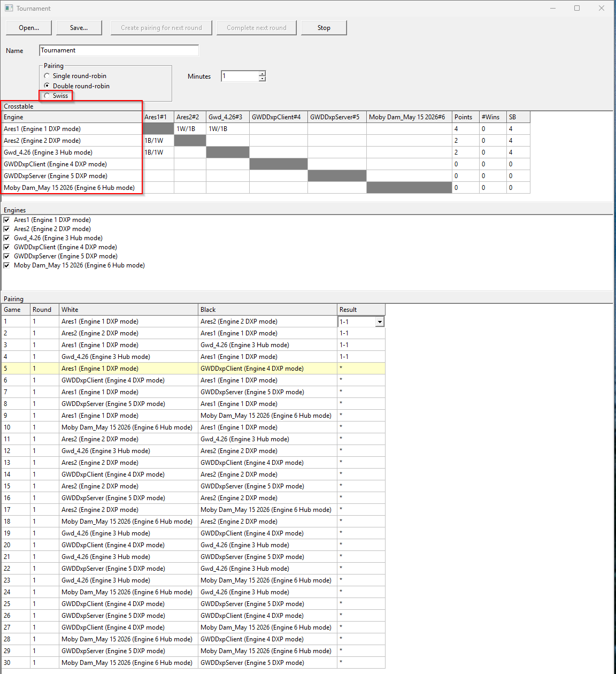The height and width of the screenshot is (674, 616).
Task: Click the Game column header in pairing table
Action: [16, 310]
